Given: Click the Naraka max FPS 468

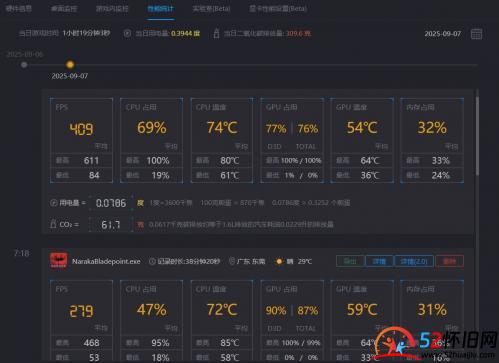Looking at the screenshot, I should pyautogui.click(x=91, y=343).
